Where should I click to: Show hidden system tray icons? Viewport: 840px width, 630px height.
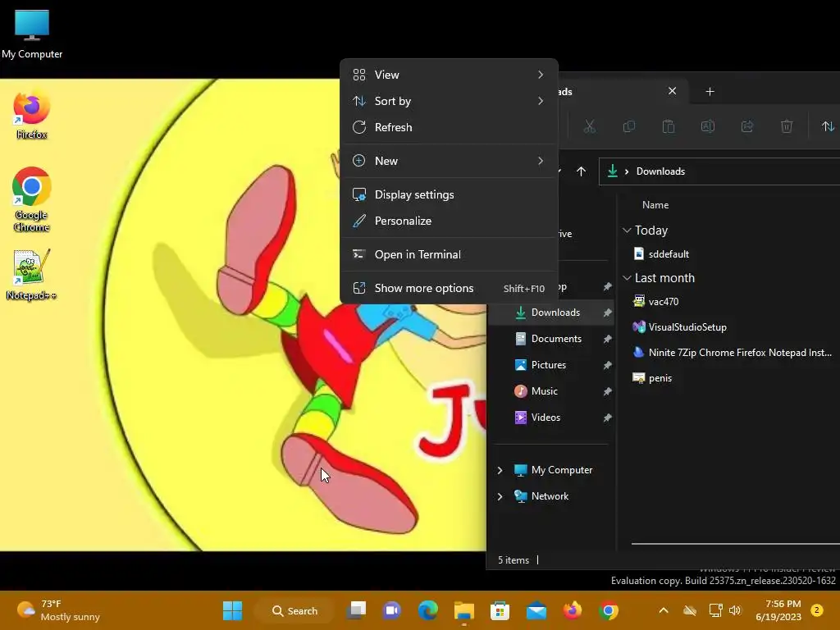[x=663, y=610]
